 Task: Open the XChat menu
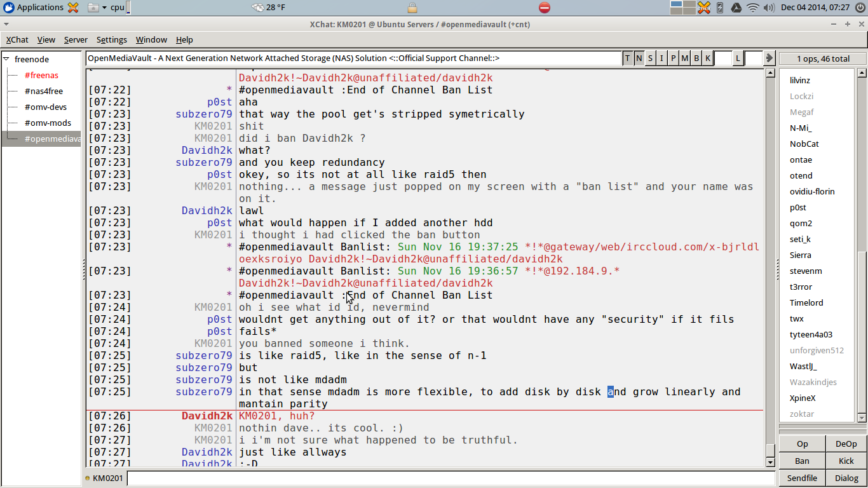(x=17, y=39)
